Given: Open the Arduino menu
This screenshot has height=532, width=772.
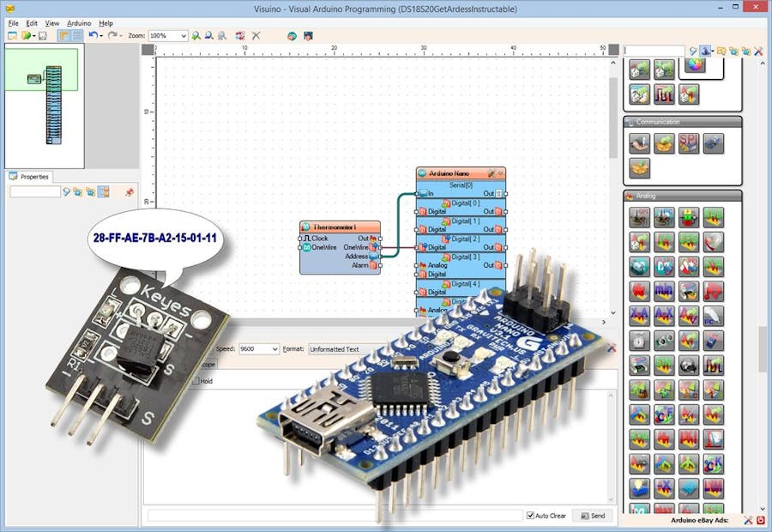Looking at the screenshot, I should [x=79, y=23].
